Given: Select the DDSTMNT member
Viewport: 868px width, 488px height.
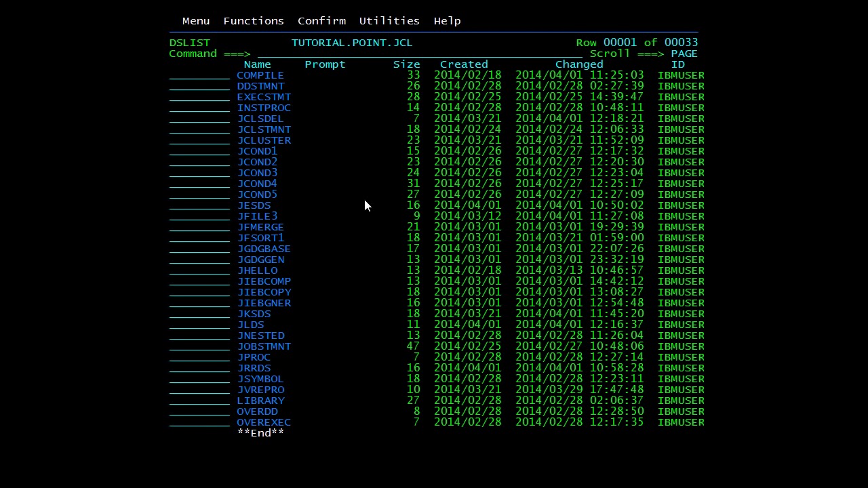Looking at the screenshot, I should pos(260,86).
